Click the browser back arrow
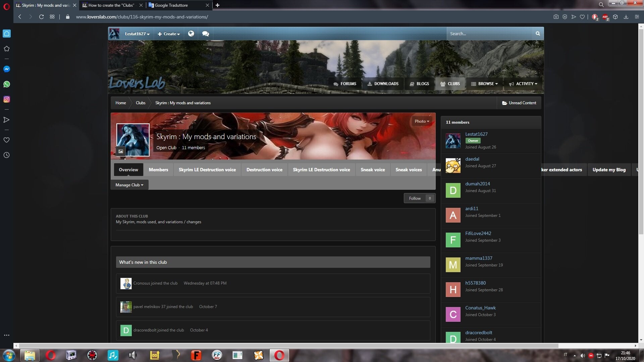Image resolution: width=644 pixels, height=362 pixels. pyautogui.click(x=20, y=17)
